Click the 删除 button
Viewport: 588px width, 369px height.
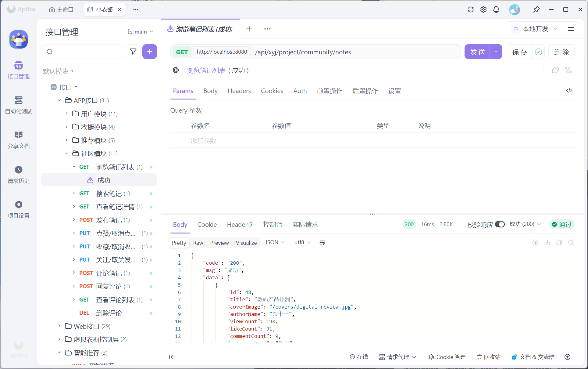561,52
